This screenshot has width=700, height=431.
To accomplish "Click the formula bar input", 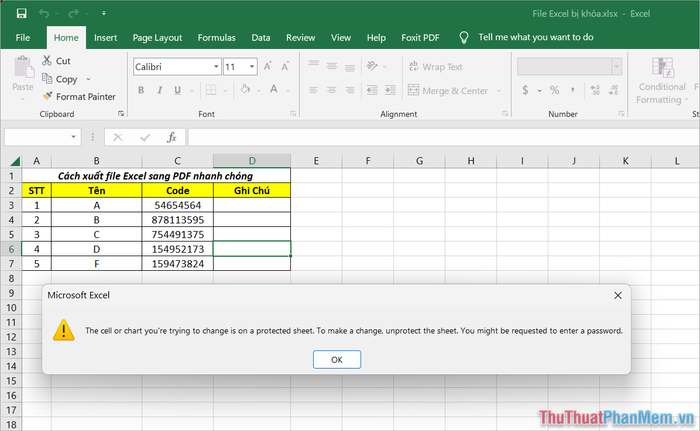I will click(x=444, y=137).
